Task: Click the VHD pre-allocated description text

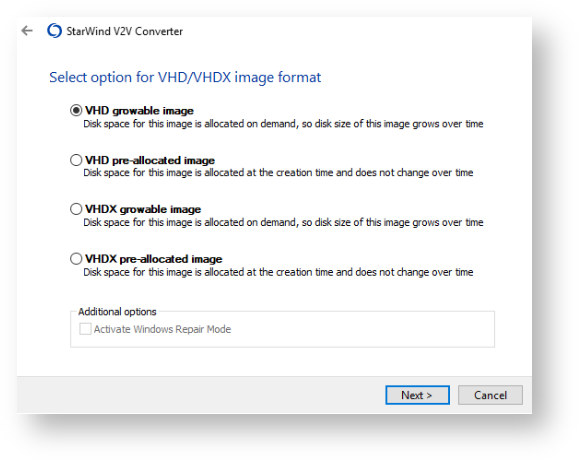Action: tap(278, 172)
